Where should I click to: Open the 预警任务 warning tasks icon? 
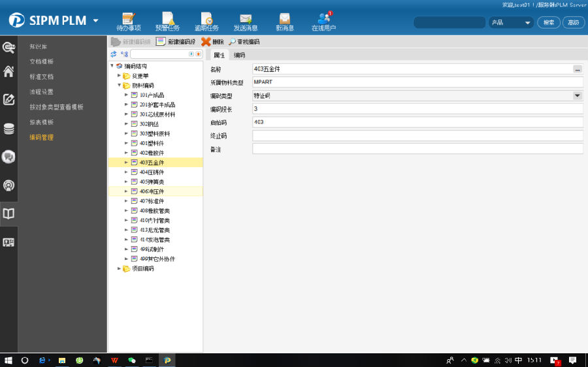point(167,20)
